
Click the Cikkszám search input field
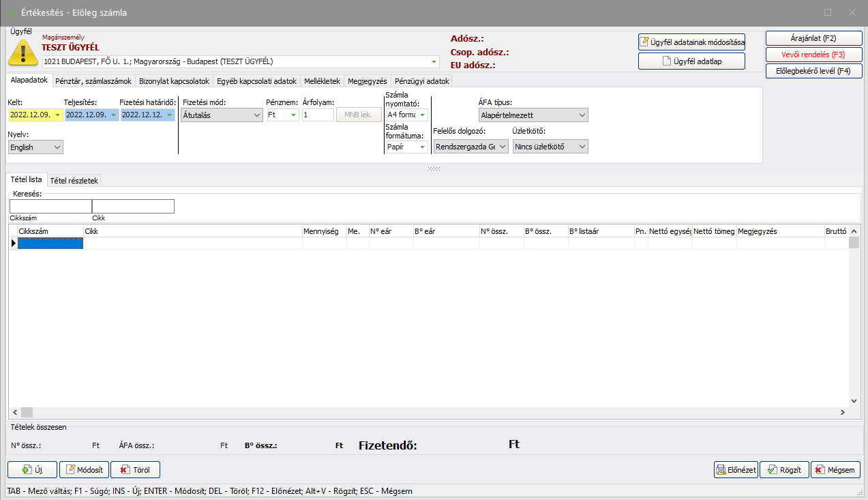50,206
